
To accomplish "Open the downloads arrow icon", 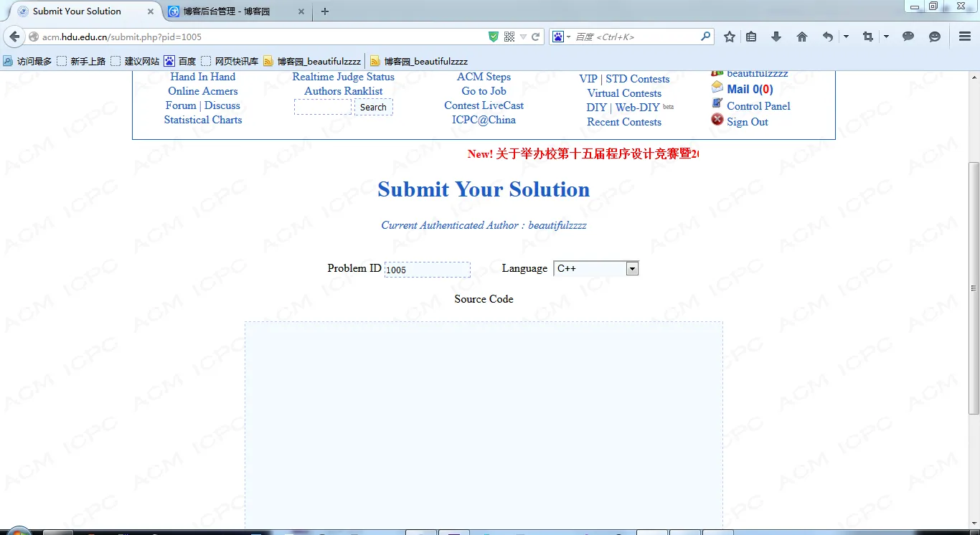I will (776, 37).
